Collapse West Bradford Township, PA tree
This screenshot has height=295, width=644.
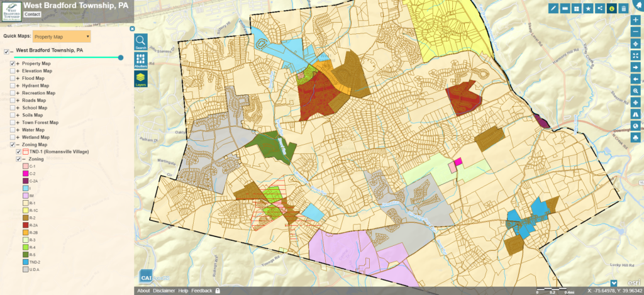click(x=11, y=52)
